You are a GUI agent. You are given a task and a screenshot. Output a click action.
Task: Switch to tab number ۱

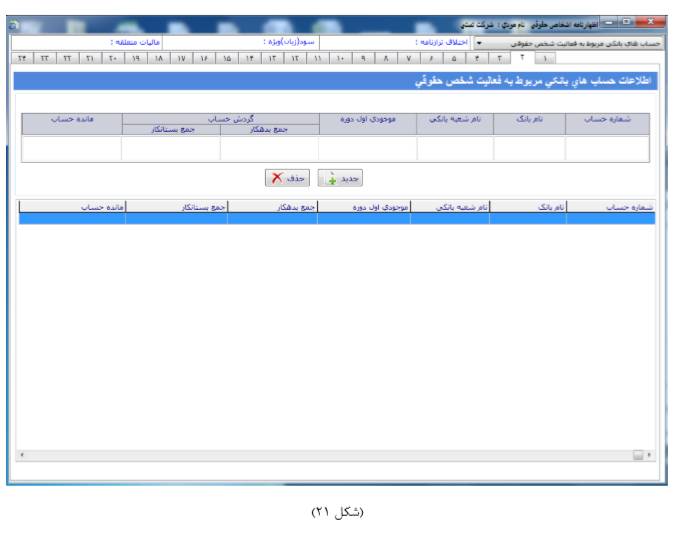pyautogui.click(x=546, y=58)
